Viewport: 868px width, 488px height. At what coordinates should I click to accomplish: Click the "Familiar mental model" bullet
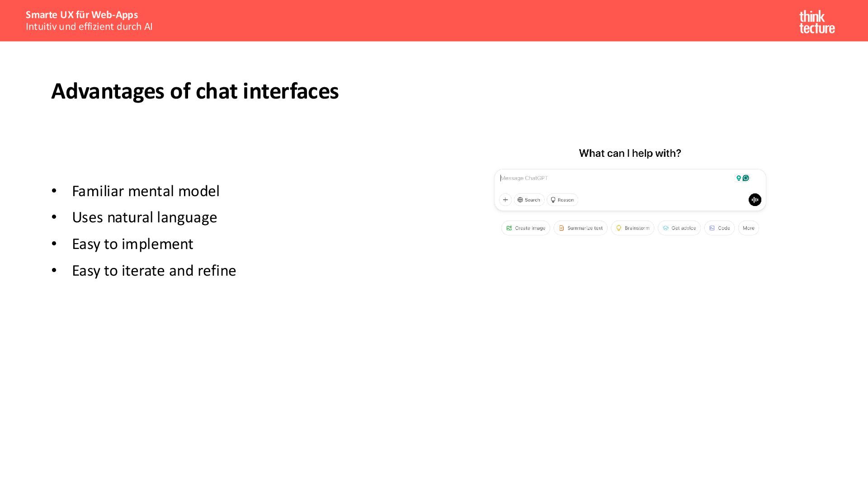(x=146, y=191)
